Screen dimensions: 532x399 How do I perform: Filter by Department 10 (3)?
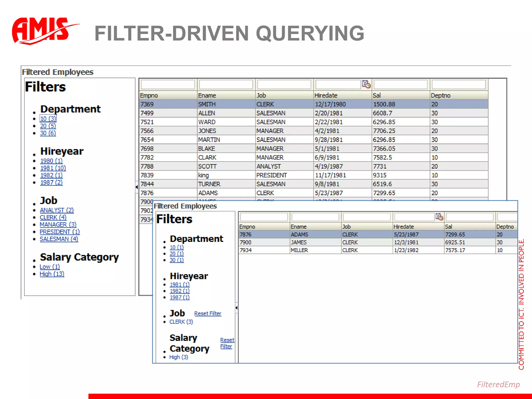click(48, 119)
